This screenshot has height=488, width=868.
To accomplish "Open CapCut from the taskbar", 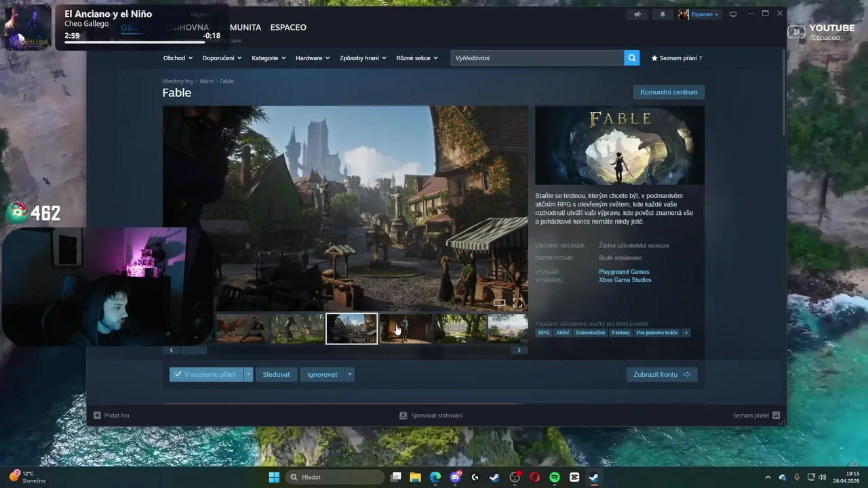I will point(574,477).
